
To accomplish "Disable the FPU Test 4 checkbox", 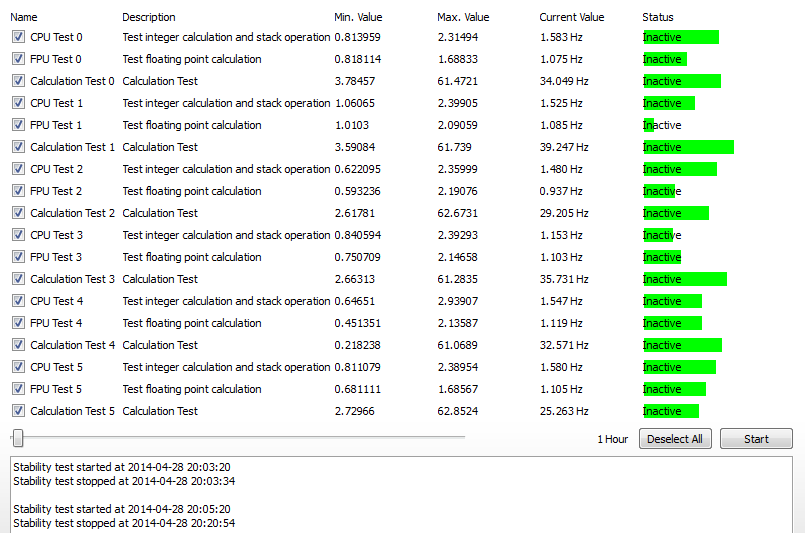I will (x=18, y=323).
